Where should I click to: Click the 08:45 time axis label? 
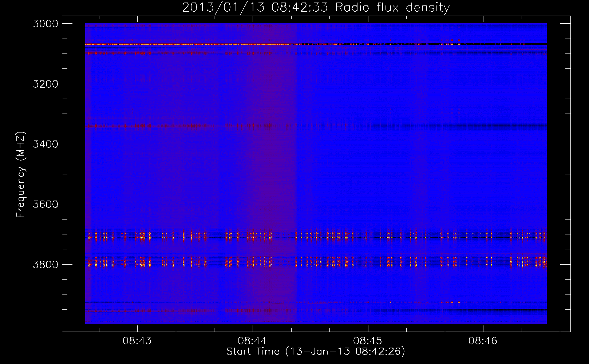click(x=368, y=341)
